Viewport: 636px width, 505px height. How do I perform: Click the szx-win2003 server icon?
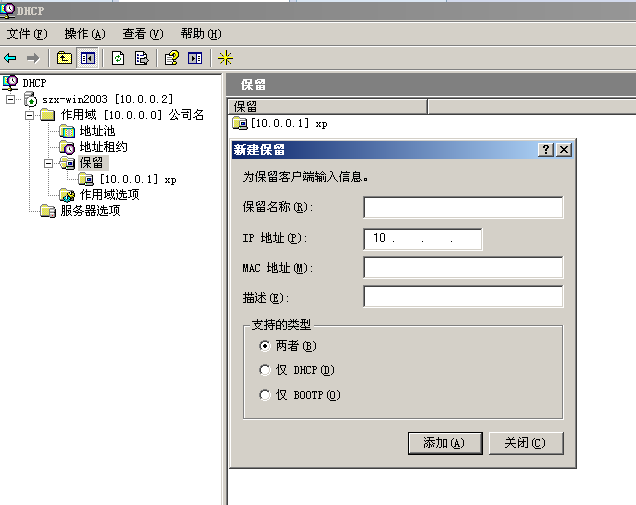point(30,99)
